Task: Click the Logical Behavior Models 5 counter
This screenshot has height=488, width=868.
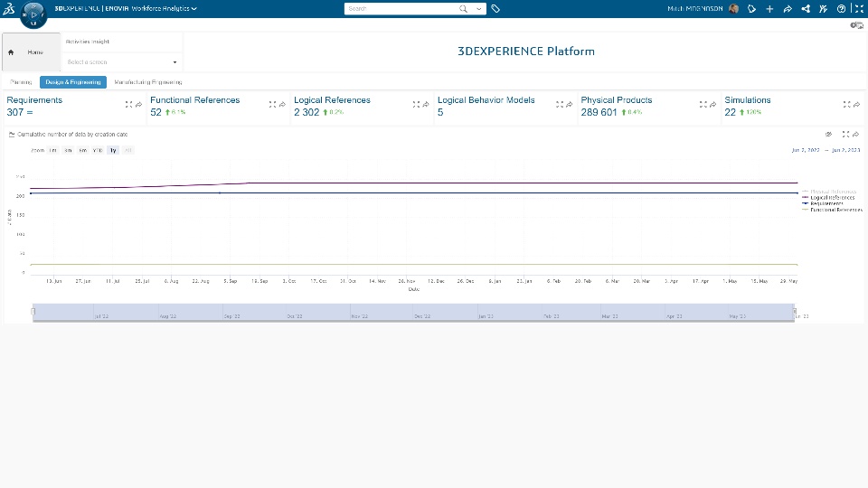Action: 440,112
